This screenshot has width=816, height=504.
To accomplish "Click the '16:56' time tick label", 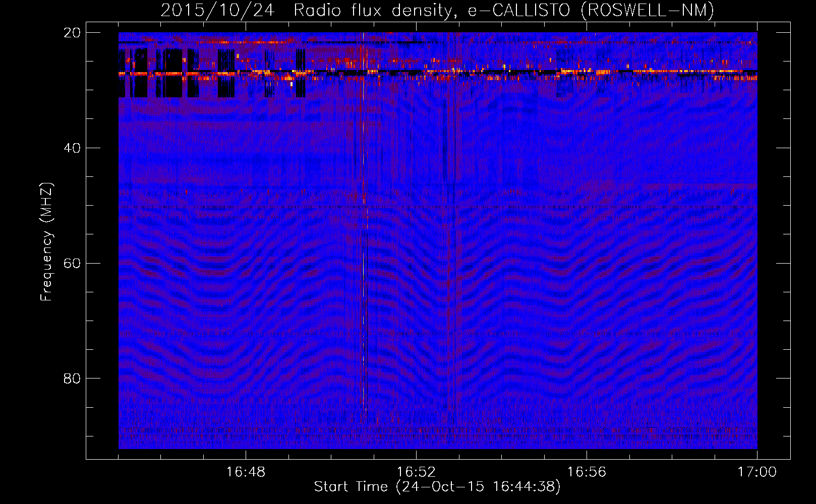I will tap(587, 472).
